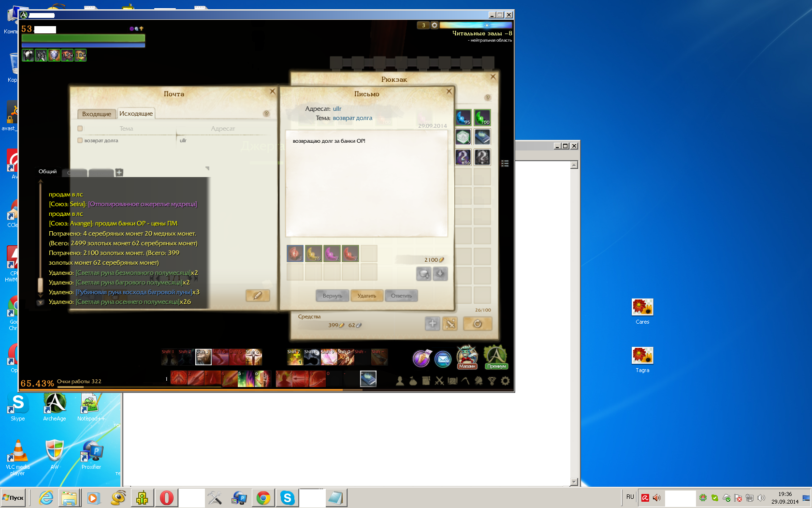Select the green crystal item with count 100
This screenshot has width=812, height=508.
pos(482,117)
